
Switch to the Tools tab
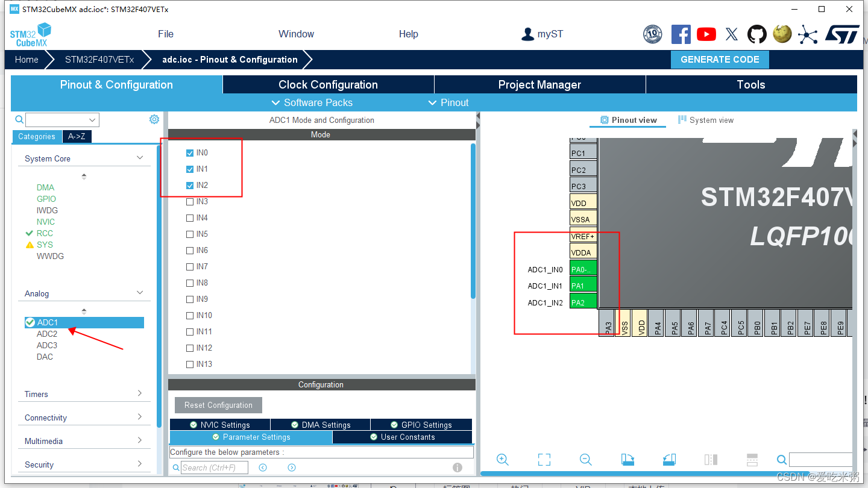pyautogui.click(x=751, y=84)
